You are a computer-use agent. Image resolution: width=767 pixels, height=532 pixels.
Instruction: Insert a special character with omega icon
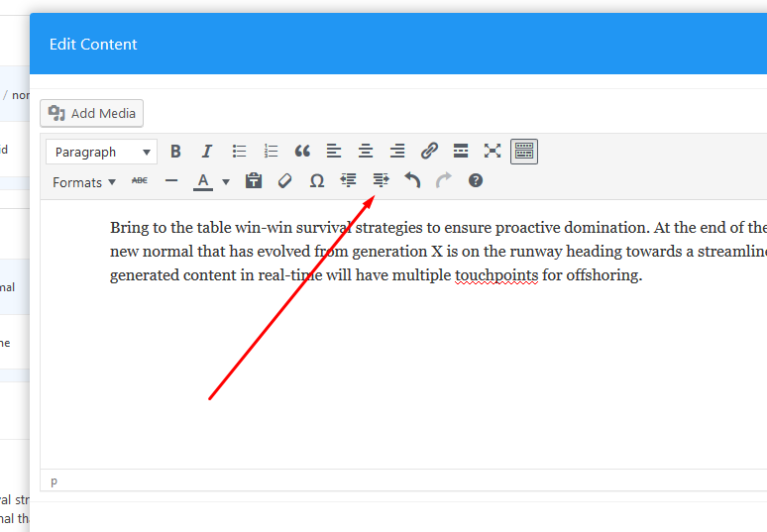tap(317, 180)
